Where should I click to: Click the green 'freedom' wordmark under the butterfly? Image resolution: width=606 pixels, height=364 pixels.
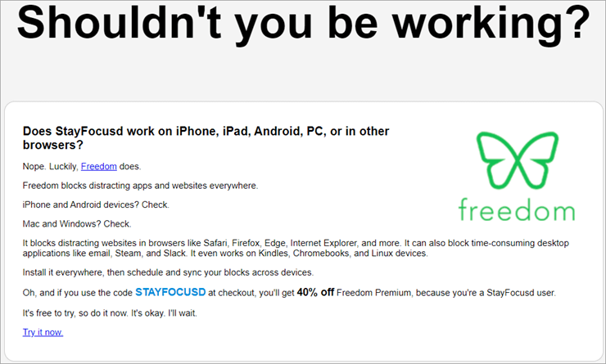pos(517,209)
